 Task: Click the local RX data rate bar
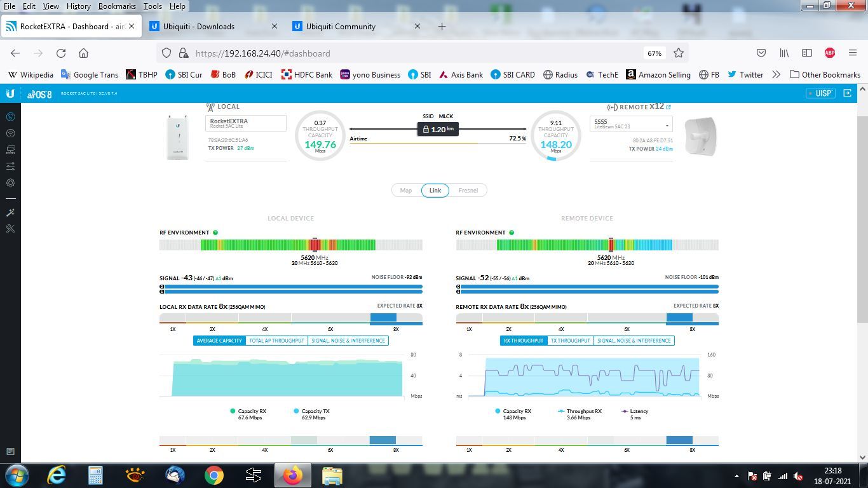click(x=290, y=319)
